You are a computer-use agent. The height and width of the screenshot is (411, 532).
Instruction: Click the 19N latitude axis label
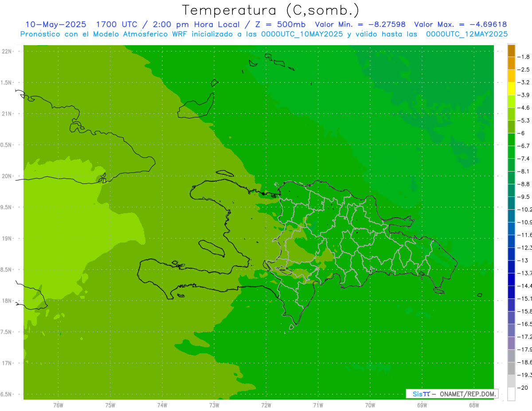(x=6, y=239)
